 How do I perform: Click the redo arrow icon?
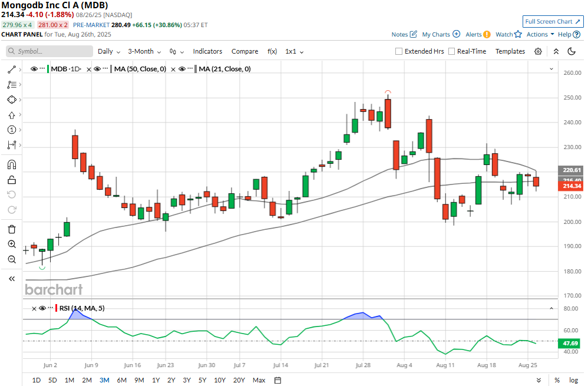[x=12, y=210]
